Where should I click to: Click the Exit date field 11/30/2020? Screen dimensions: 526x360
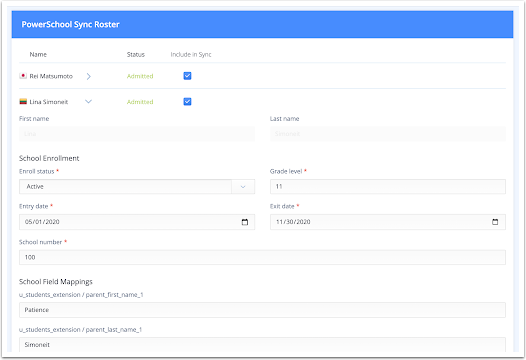(388, 222)
